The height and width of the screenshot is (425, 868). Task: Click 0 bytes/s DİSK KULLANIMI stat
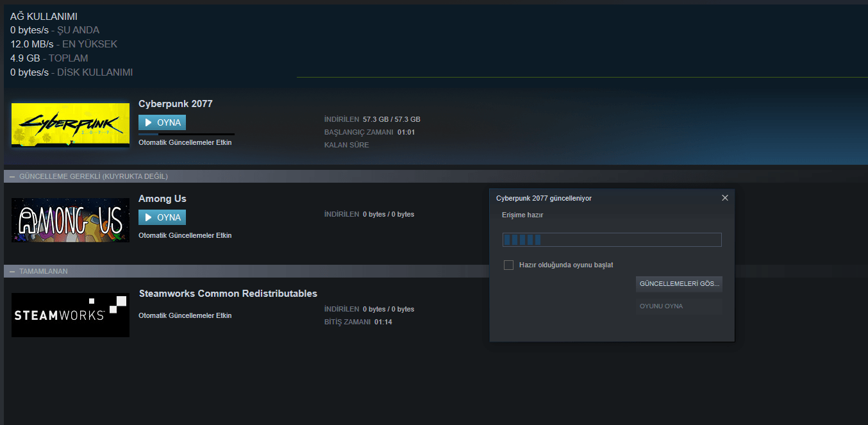point(72,72)
